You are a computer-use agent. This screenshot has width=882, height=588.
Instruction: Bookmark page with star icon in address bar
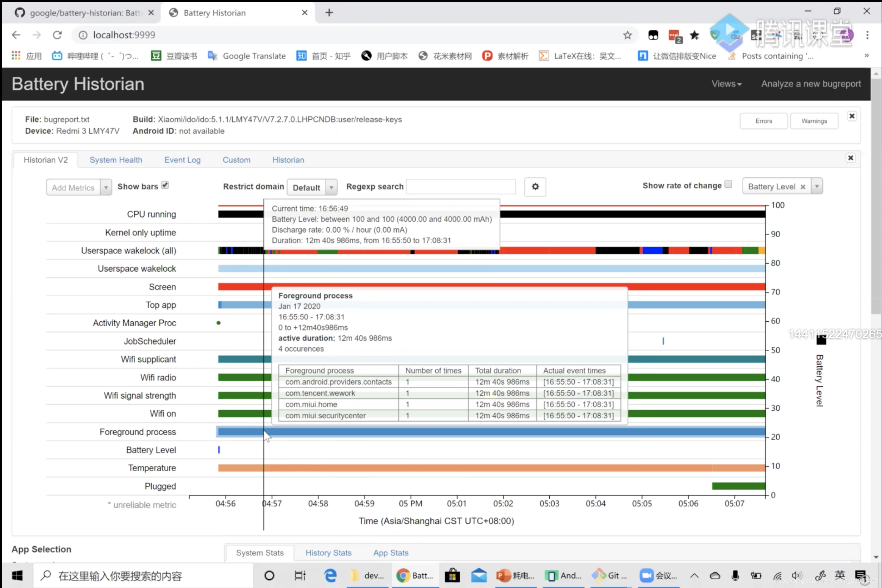point(627,35)
